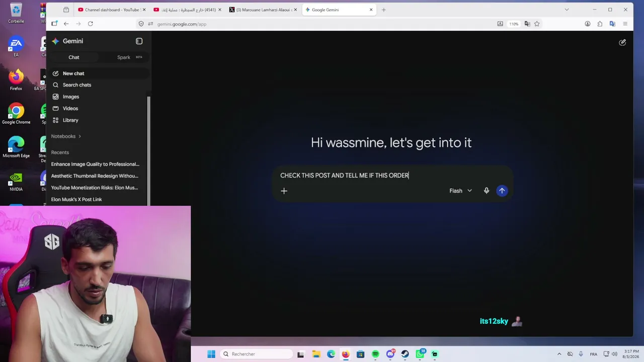Viewport: 644px width, 362px height.
Task: Open the Firefox application menu
Action: pos(625,24)
